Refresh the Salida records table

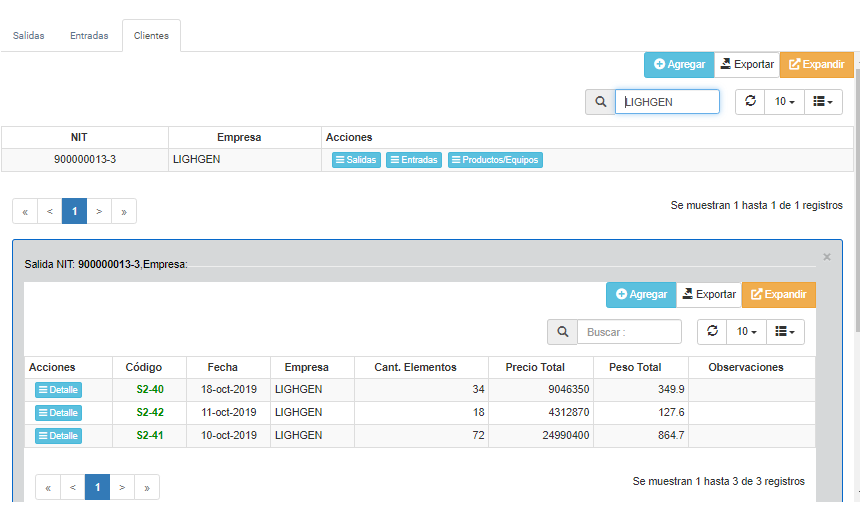point(712,332)
